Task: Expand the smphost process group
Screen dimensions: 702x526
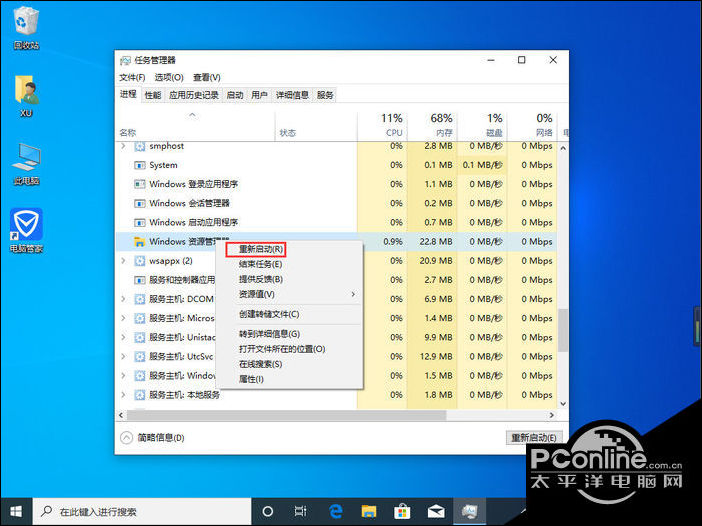Action: tap(124, 146)
